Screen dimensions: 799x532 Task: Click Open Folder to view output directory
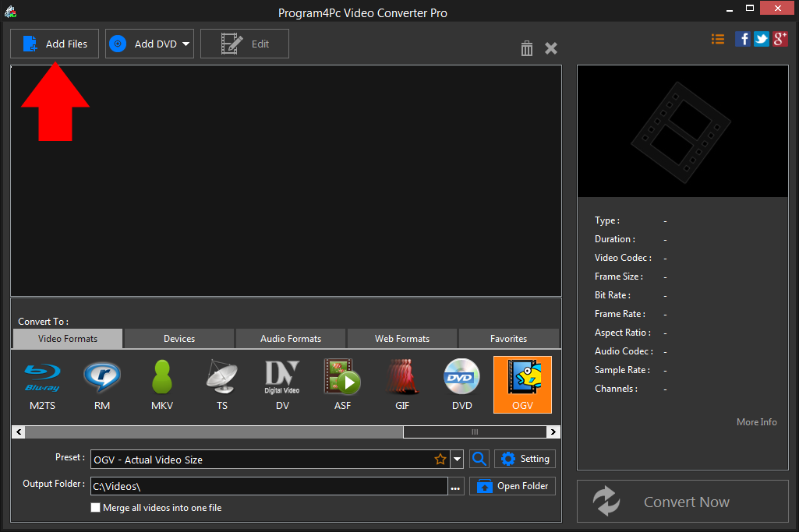pyautogui.click(x=512, y=486)
